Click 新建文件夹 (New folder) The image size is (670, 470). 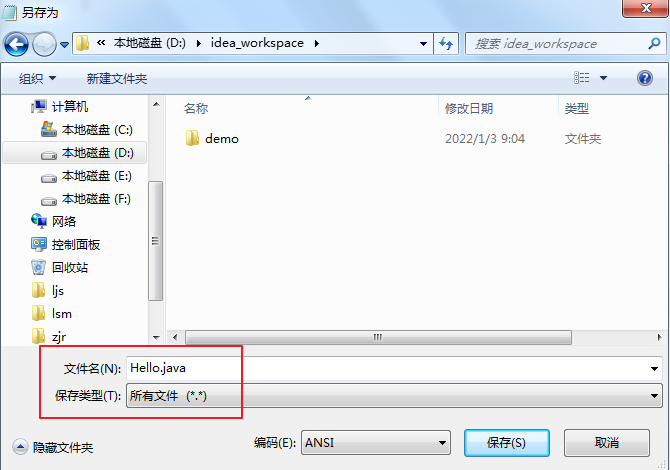117,79
